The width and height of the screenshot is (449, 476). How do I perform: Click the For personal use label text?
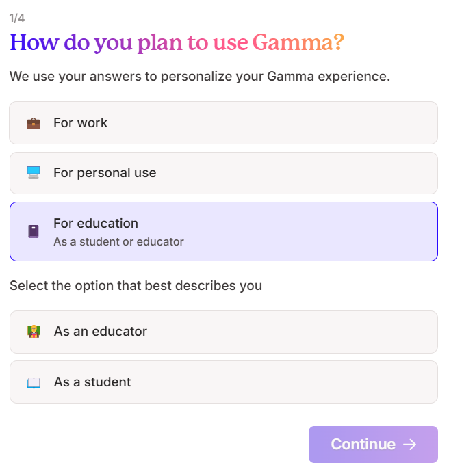click(105, 173)
